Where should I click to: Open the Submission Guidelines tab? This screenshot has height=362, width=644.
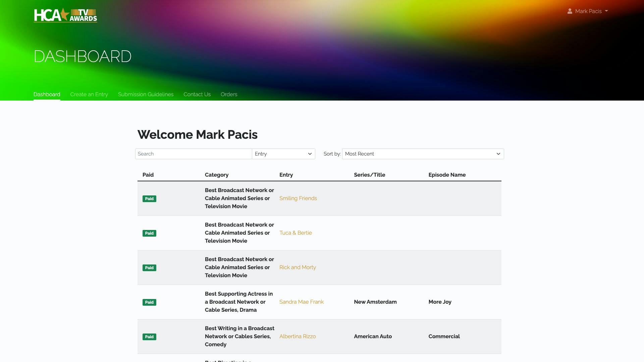click(146, 94)
